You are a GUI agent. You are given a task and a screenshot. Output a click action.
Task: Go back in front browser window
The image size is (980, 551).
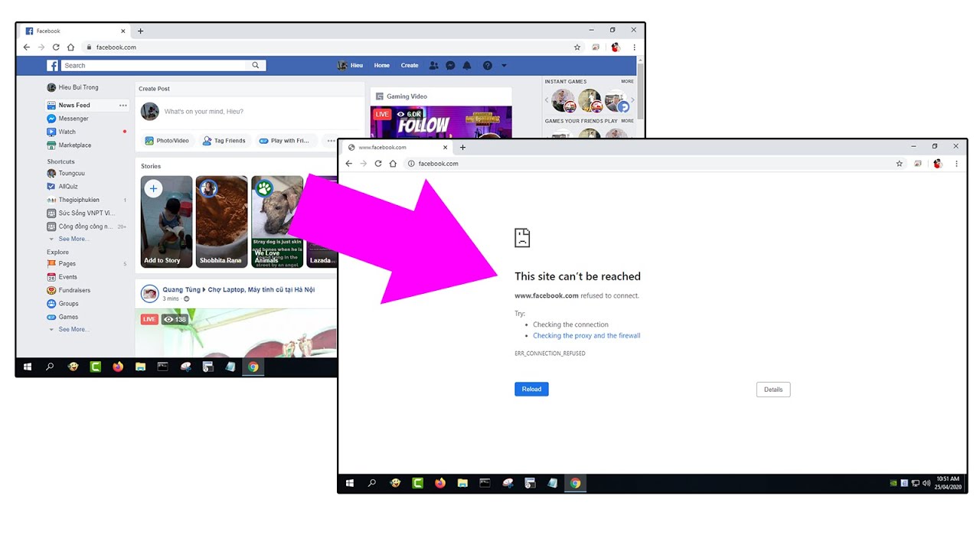349,164
